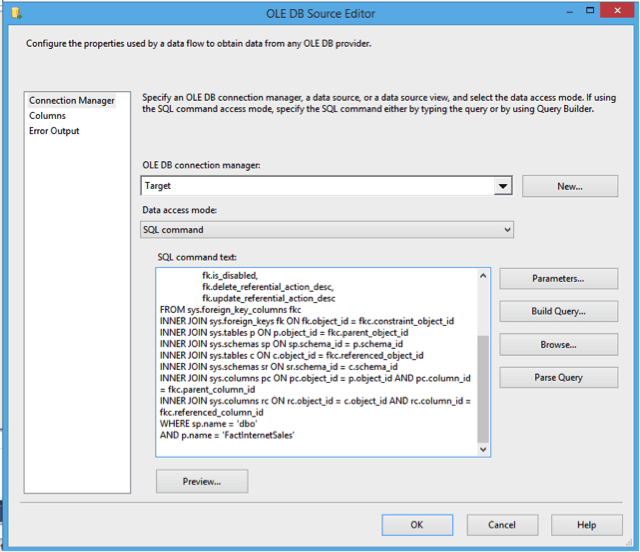Click the INNER JOIN sys.columns pc line

[315, 383]
